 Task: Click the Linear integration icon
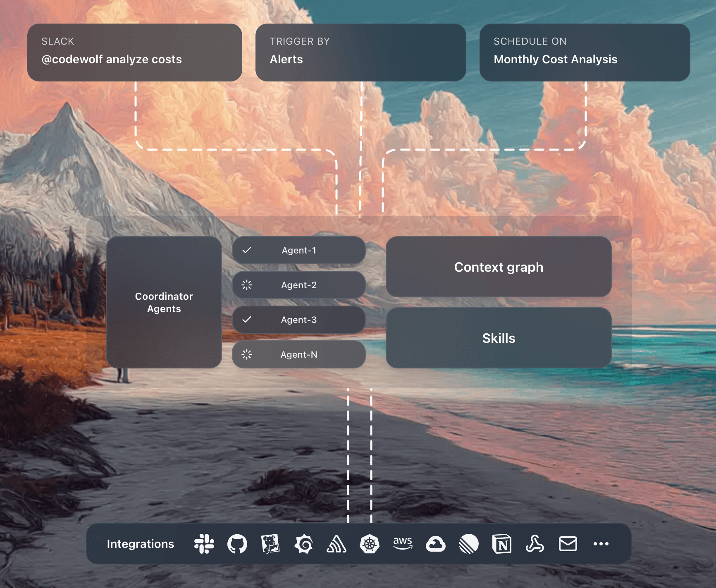click(x=468, y=543)
